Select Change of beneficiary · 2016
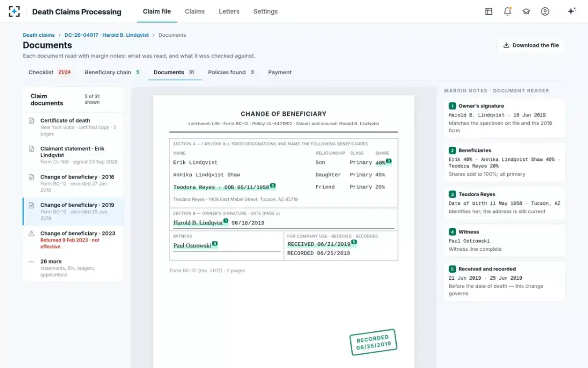 tap(73, 184)
